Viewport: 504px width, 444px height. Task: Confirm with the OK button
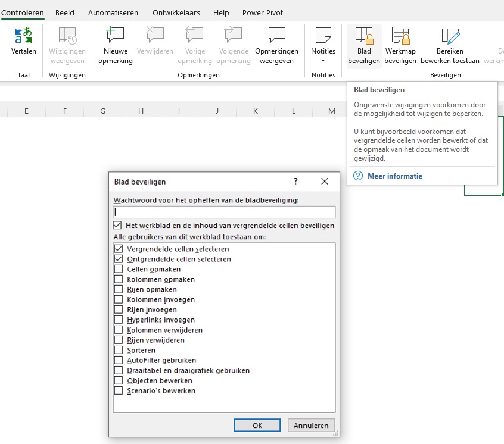[x=257, y=425]
